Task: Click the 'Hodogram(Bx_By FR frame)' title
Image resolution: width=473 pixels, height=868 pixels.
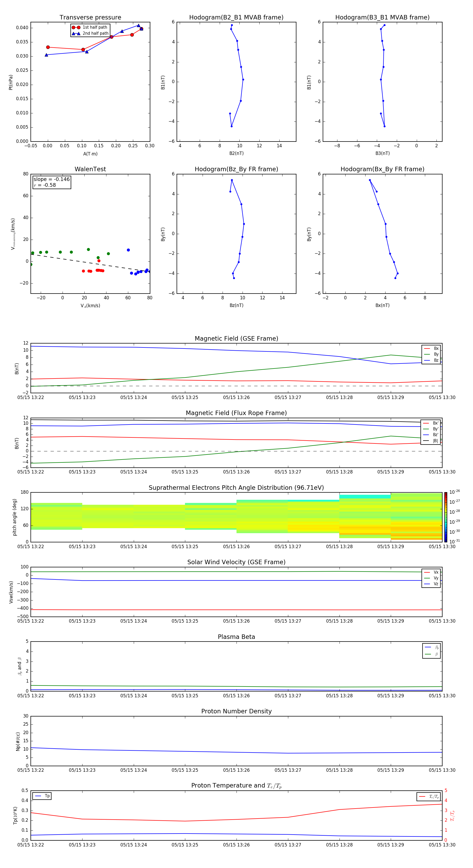Action: [x=382, y=169]
